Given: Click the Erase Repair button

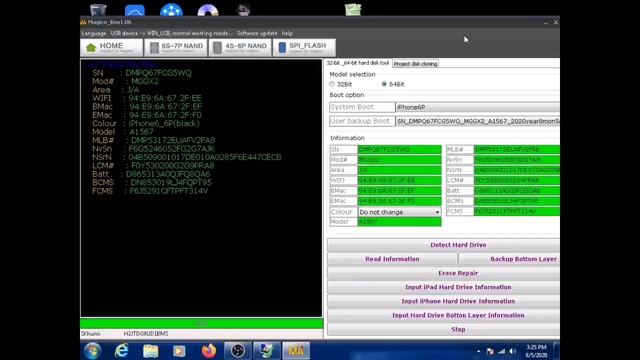Looking at the screenshot, I should pos(444,273).
